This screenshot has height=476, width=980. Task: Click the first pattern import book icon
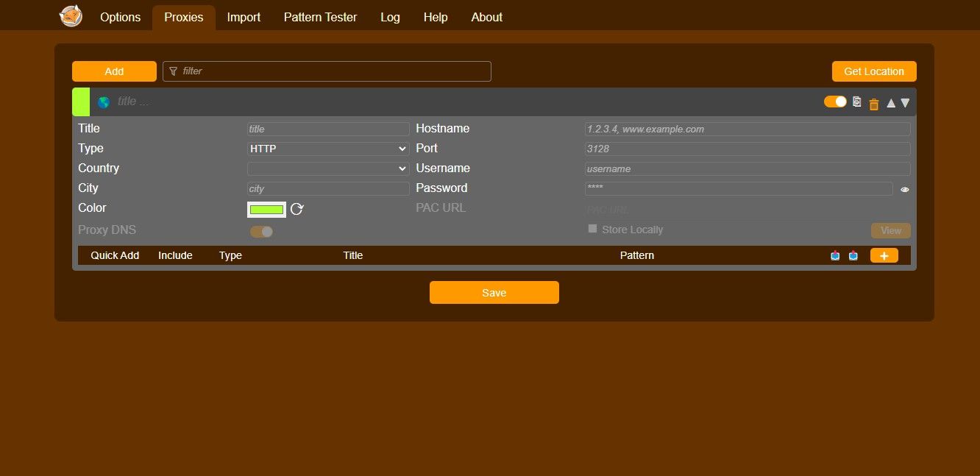click(835, 255)
